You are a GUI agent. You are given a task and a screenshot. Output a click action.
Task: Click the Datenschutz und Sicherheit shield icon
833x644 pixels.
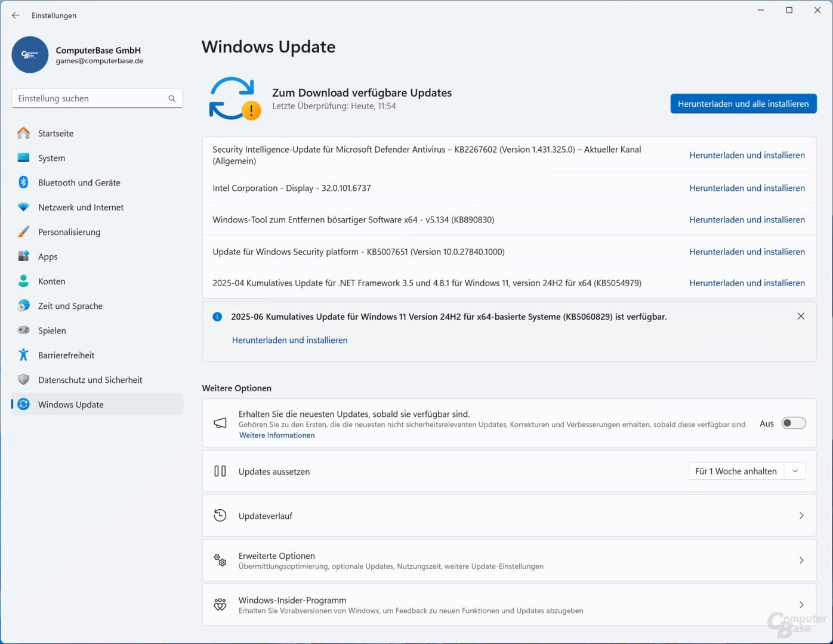(23, 380)
